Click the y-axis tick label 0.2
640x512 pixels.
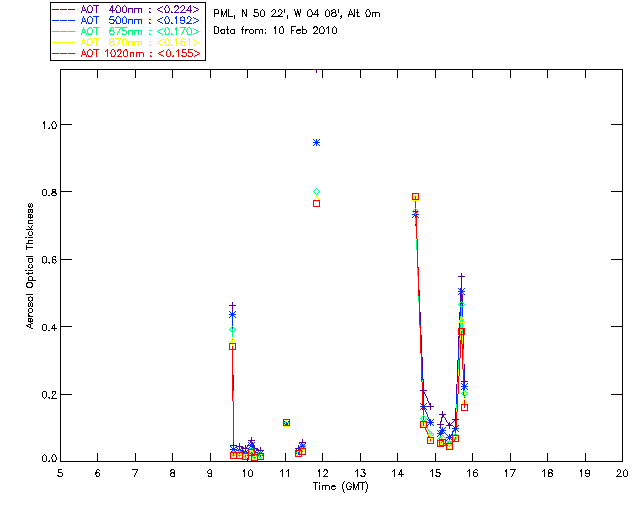pos(49,395)
